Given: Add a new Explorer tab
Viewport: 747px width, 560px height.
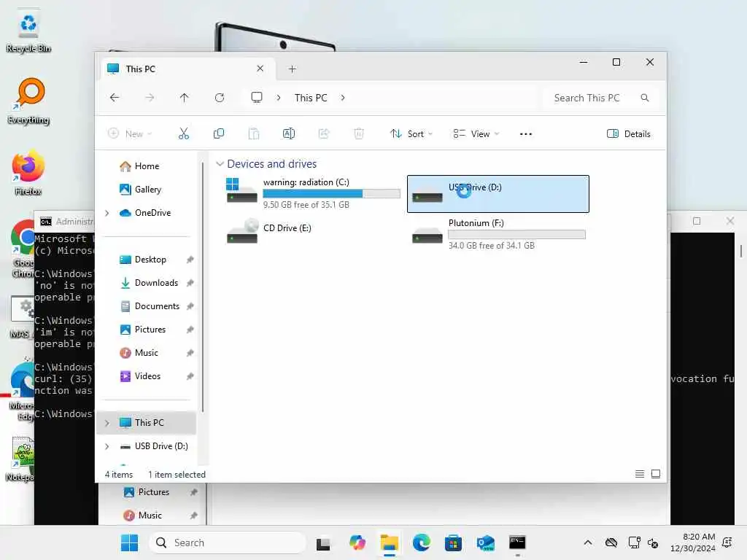Looking at the screenshot, I should point(292,69).
